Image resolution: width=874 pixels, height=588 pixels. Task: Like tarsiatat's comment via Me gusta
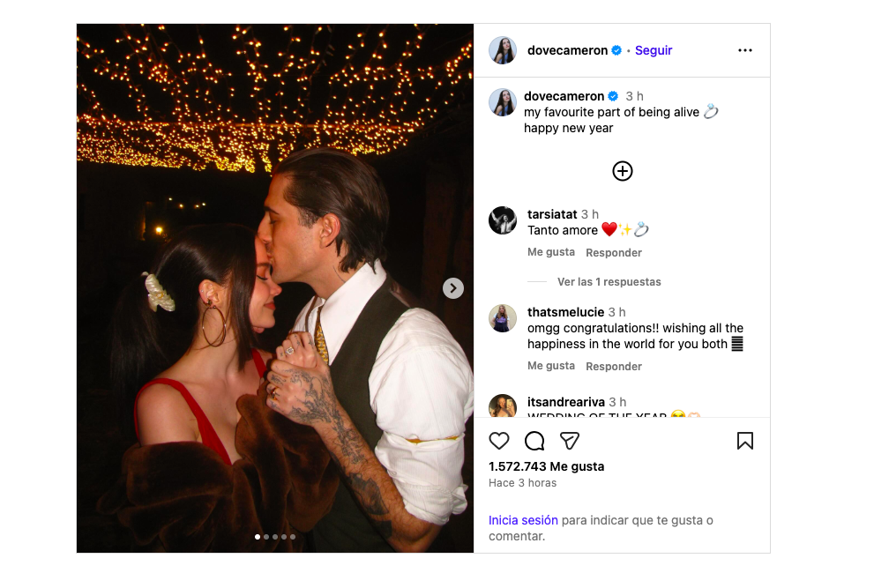click(551, 252)
